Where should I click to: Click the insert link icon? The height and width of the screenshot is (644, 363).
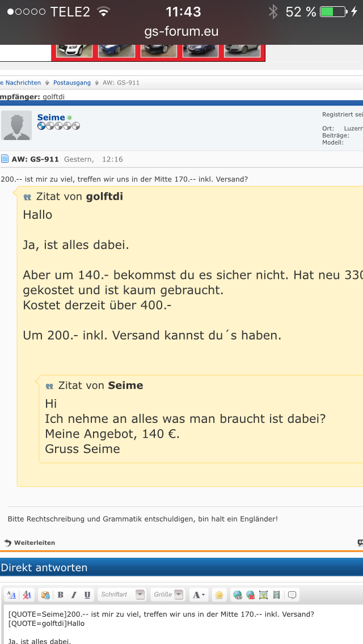238,595
